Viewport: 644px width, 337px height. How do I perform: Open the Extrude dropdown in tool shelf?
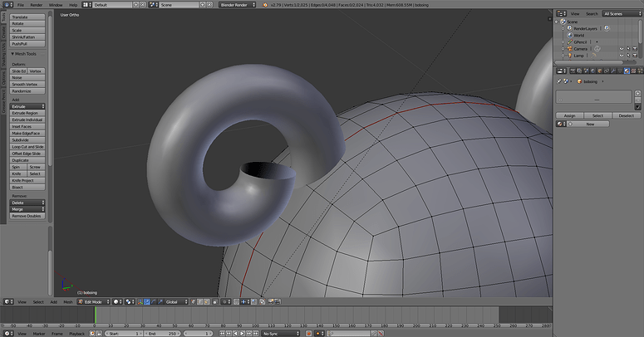click(27, 106)
